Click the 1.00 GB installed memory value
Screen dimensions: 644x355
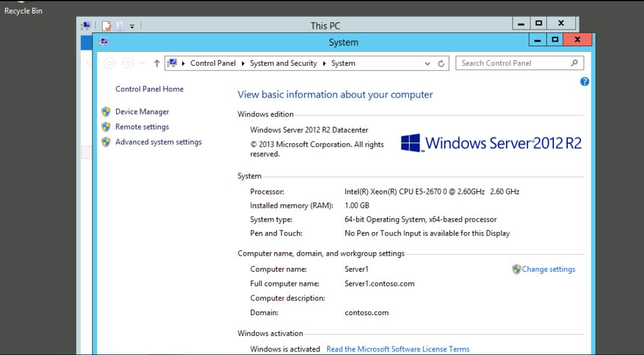pyautogui.click(x=357, y=205)
